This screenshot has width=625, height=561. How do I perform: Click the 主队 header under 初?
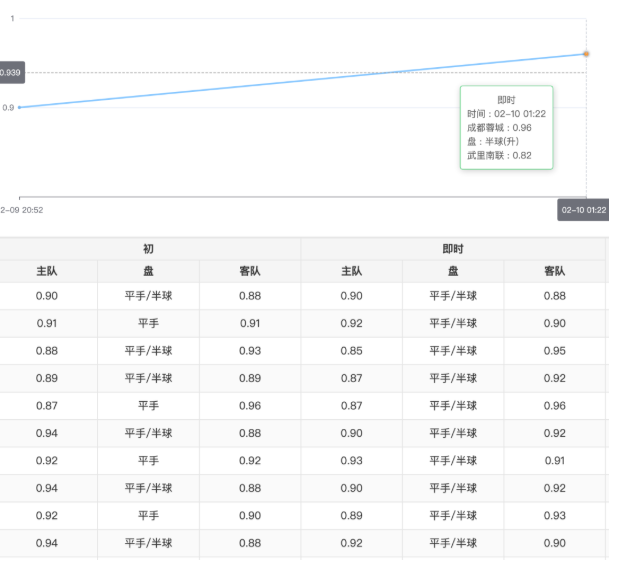[46, 271]
